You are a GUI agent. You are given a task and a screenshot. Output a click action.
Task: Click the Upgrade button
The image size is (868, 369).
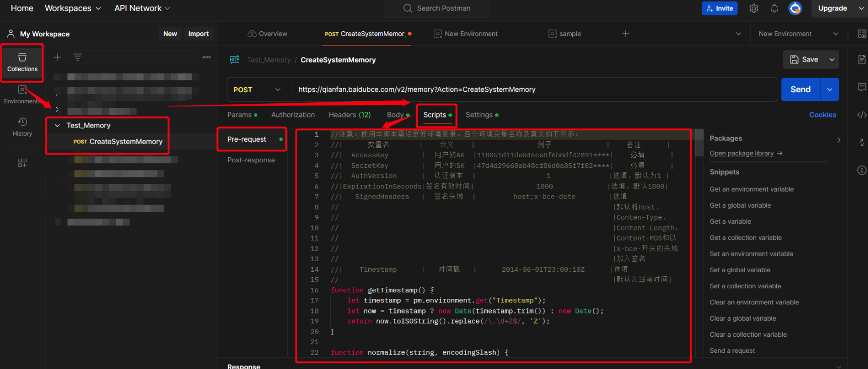coord(832,8)
